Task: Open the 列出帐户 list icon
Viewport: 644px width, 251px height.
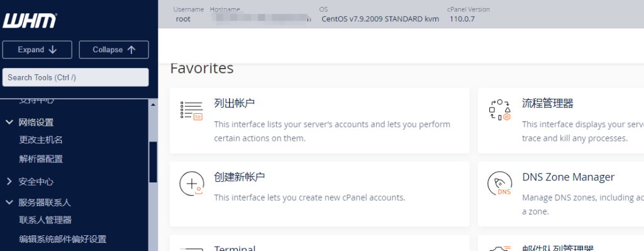Action: [x=191, y=110]
